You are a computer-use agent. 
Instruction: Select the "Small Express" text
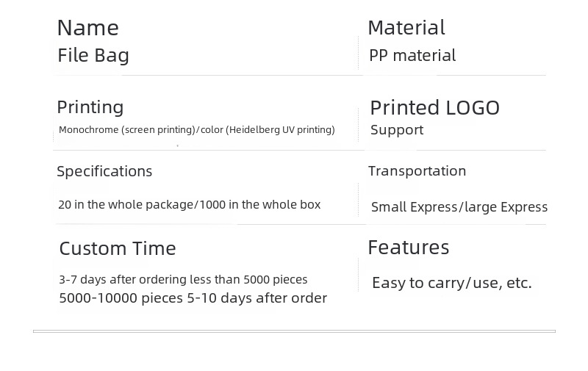pyautogui.click(x=413, y=207)
